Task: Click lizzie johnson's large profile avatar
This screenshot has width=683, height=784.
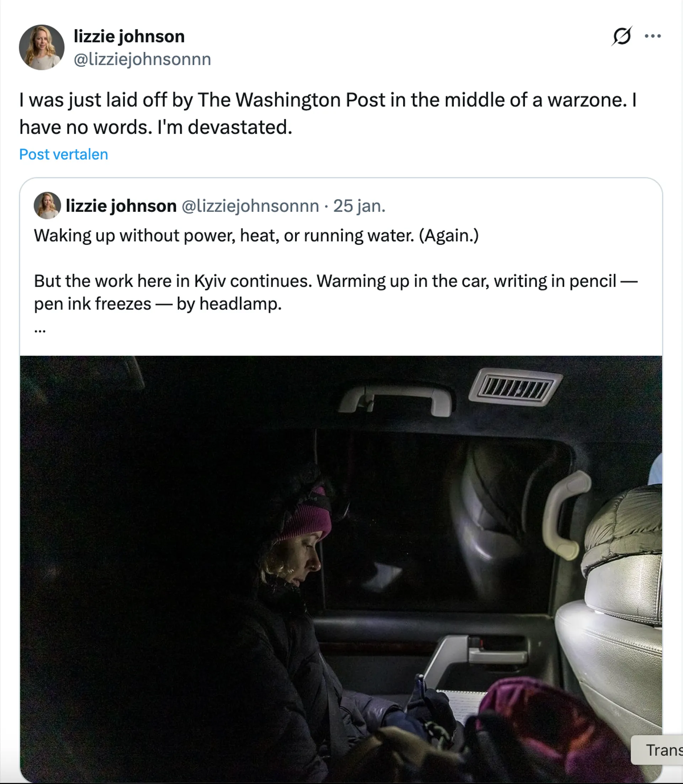Action: pyautogui.click(x=42, y=47)
